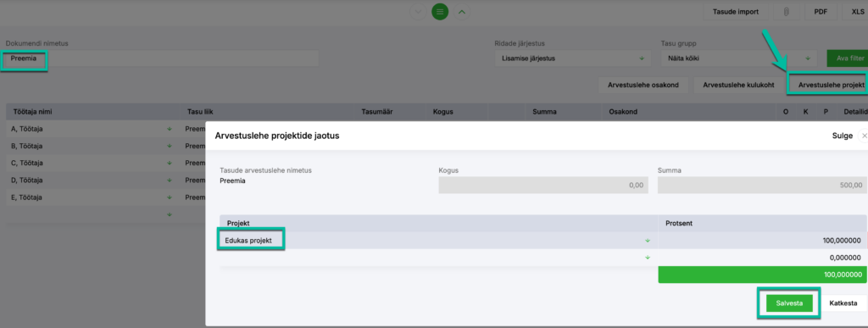
Task: Expand the Edukas projekt row dropdown
Action: [x=647, y=241]
